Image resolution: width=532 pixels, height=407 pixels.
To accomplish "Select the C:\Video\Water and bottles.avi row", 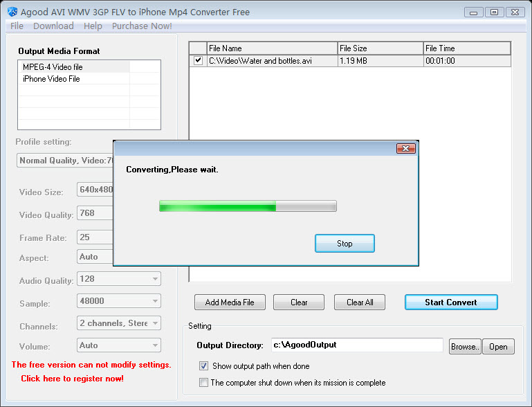I will (350, 61).
